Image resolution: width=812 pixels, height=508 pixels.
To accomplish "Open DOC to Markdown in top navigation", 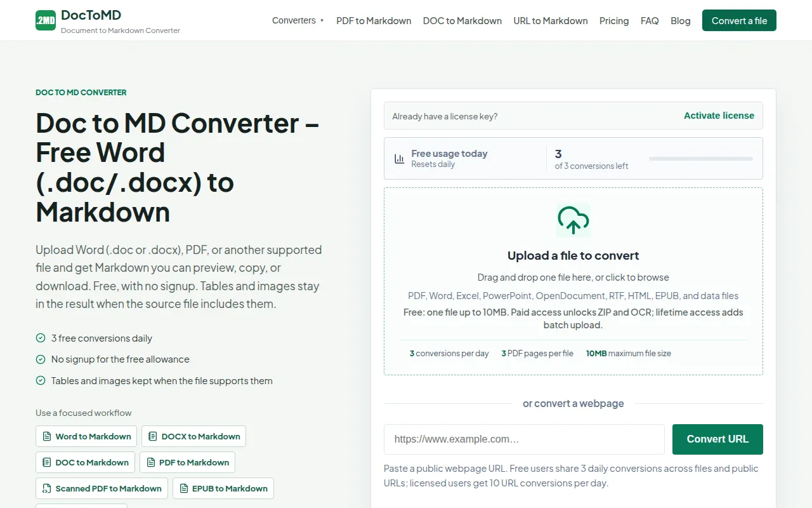I will (x=462, y=20).
